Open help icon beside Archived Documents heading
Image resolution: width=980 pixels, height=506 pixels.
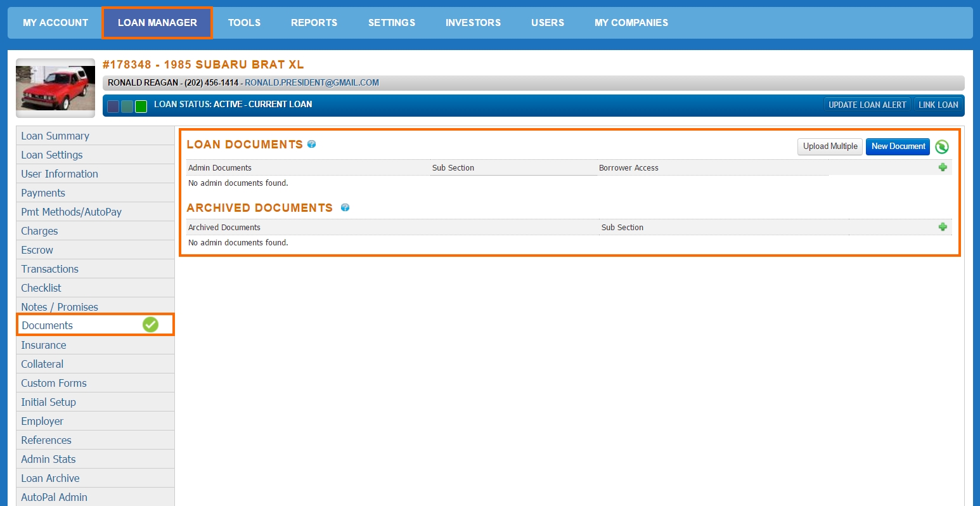345,207
